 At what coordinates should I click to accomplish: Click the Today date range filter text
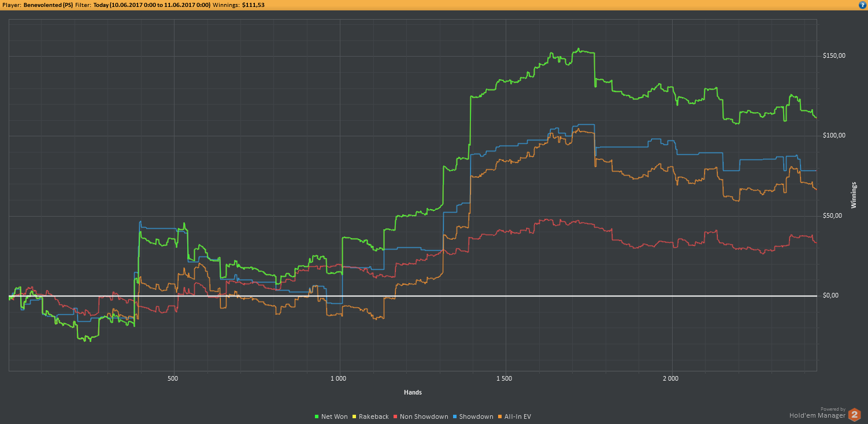click(151, 5)
